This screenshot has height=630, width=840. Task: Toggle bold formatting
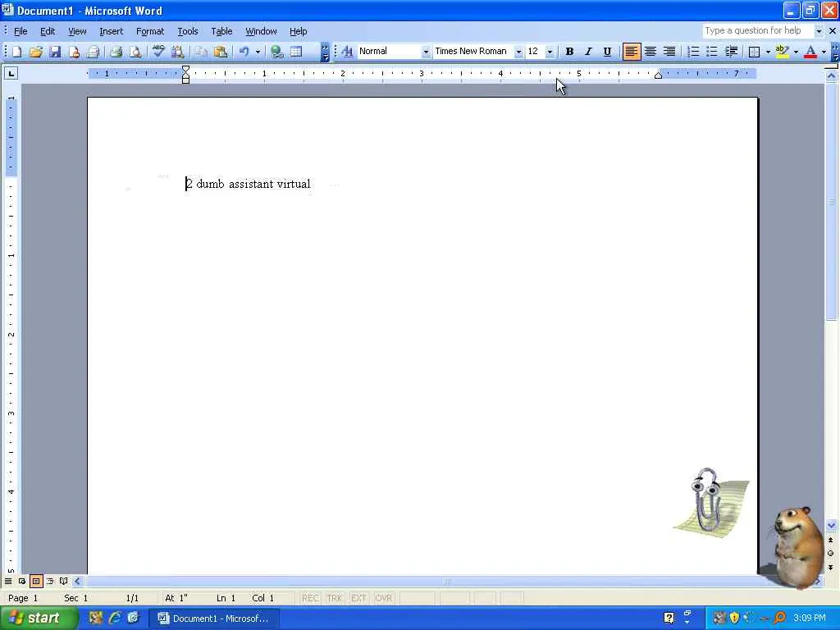tap(569, 52)
